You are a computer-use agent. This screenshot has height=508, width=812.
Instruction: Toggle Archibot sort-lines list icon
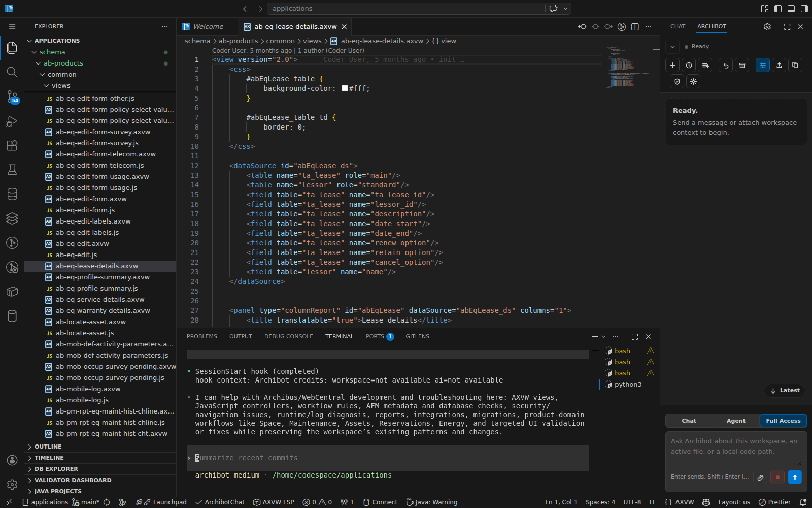click(x=705, y=65)
